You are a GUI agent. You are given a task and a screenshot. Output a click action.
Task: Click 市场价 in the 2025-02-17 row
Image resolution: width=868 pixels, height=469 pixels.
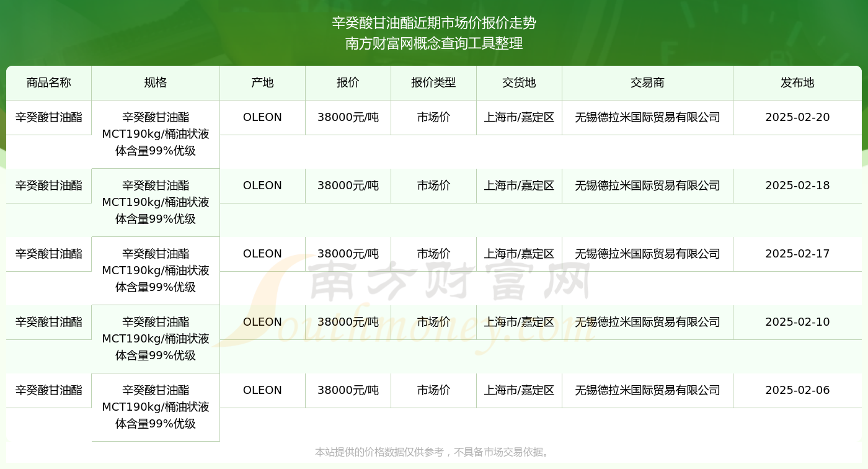(433, 254)
